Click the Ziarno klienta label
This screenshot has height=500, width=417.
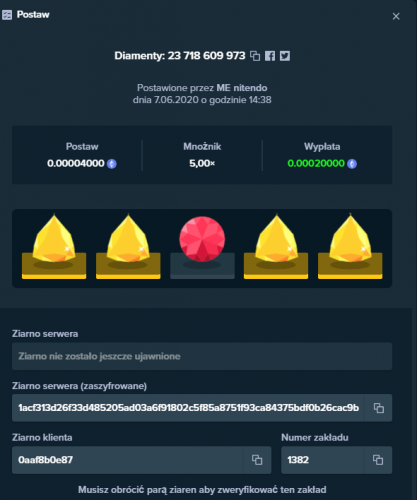click(x=42, y=438)
